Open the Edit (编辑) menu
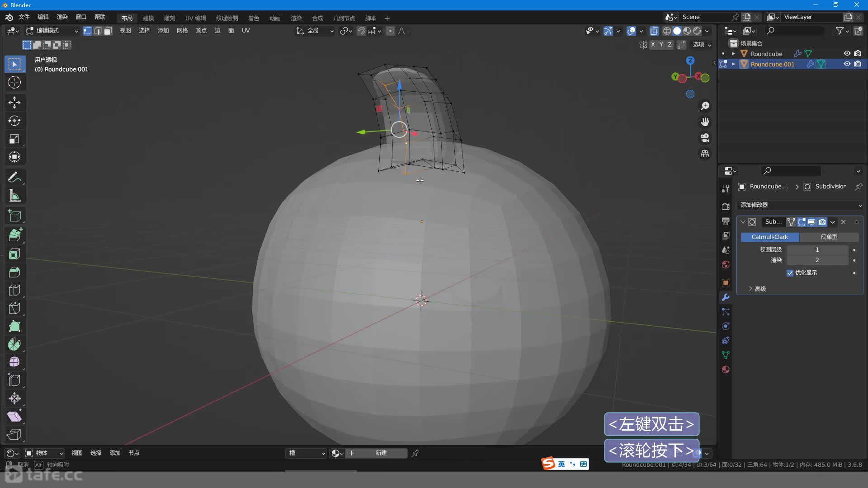 pos(43,17)
